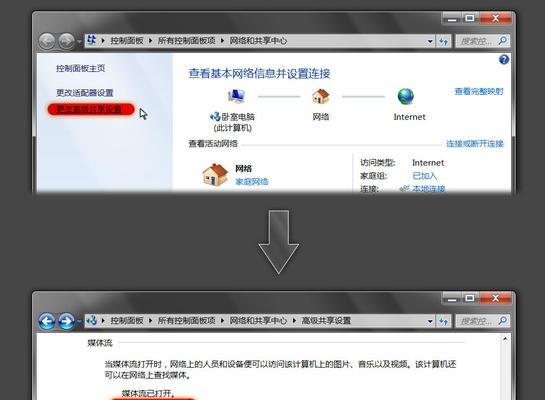545x400 pixels.
Task: Maximize the 高级共享设置 window
Action: (470, 298)
